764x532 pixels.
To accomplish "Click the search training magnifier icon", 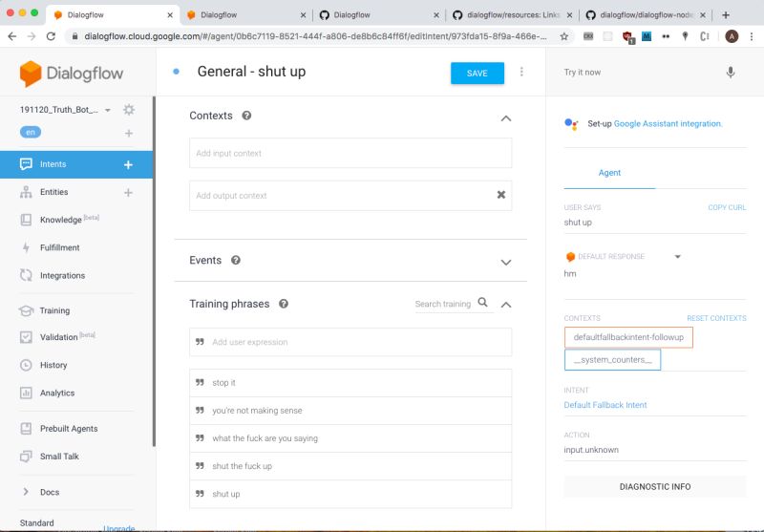I will [482, 302].
